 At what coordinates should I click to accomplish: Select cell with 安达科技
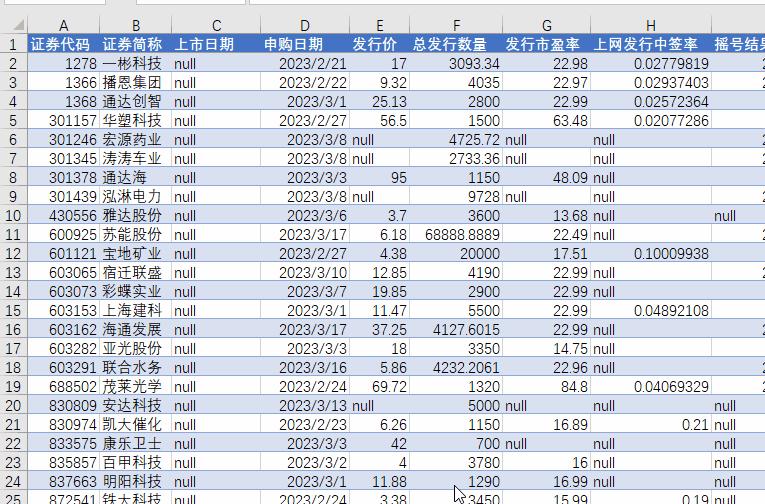tap(136, 406)
